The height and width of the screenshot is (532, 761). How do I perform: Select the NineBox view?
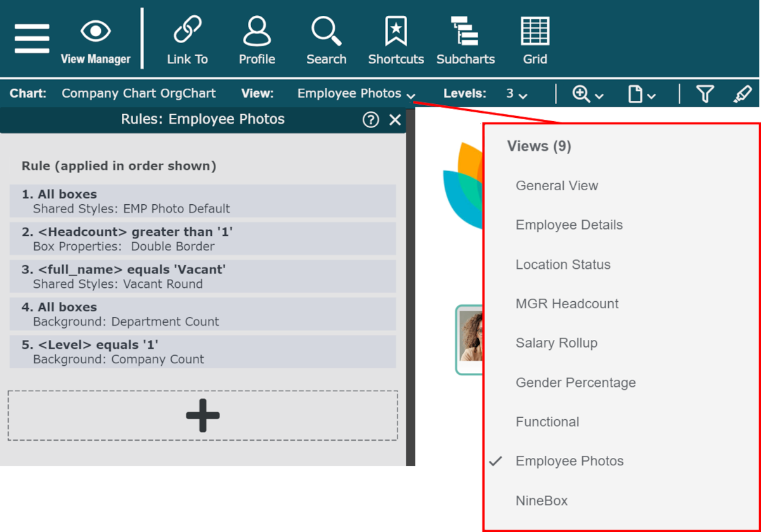click(x=542, y=501)
